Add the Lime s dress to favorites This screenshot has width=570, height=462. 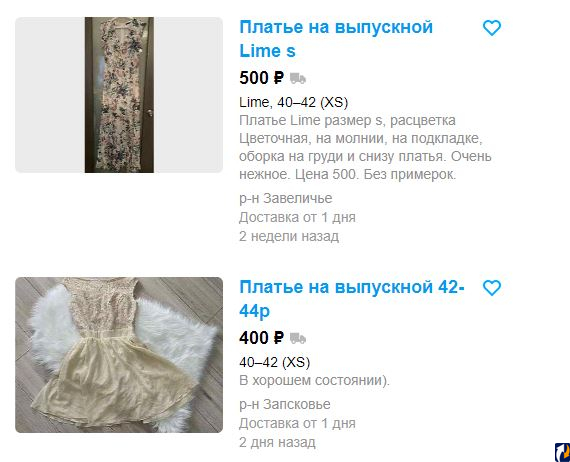[492, 28]
